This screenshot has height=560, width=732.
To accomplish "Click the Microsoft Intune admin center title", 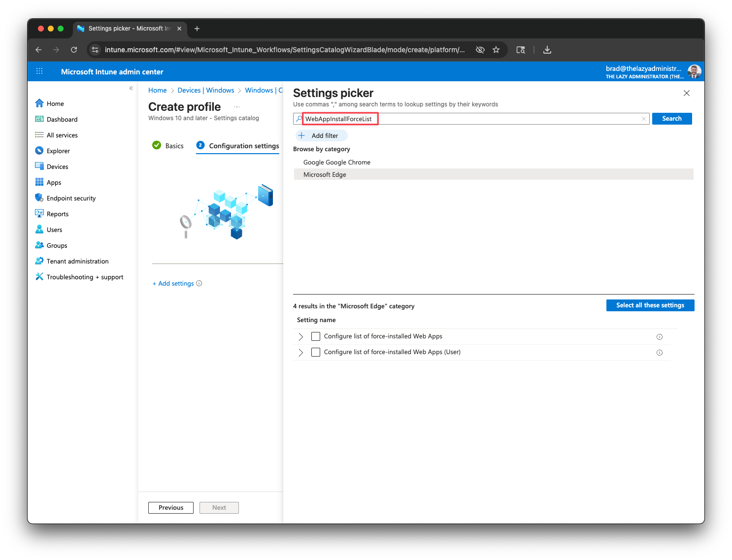I will [x=112, y=72].
